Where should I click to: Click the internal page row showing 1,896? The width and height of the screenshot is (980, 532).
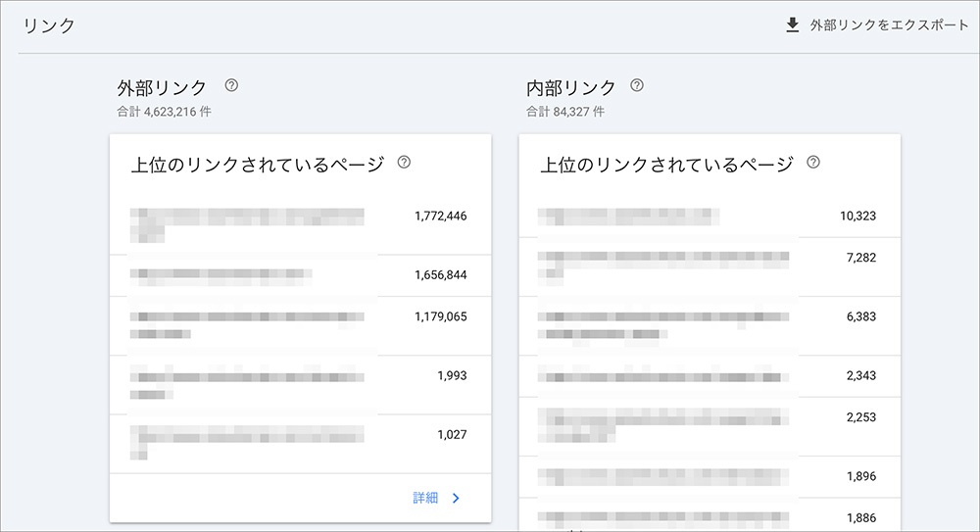[x=709, y=476]
